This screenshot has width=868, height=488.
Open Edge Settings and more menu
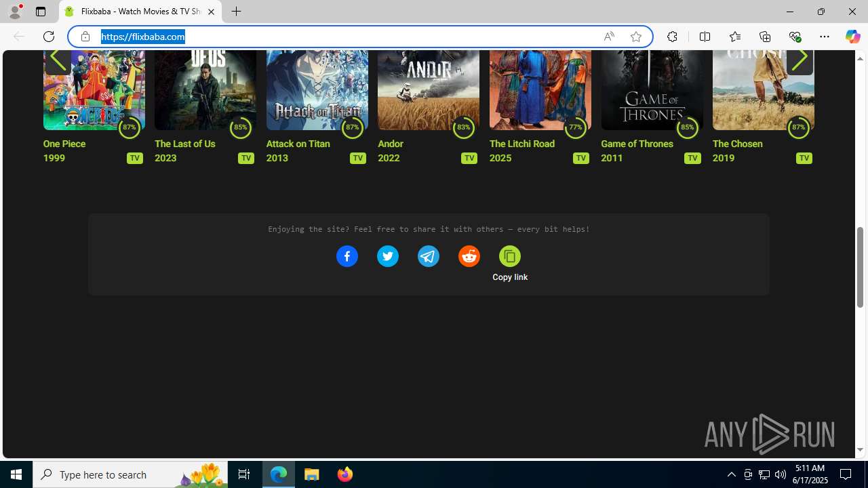point(825,37)
